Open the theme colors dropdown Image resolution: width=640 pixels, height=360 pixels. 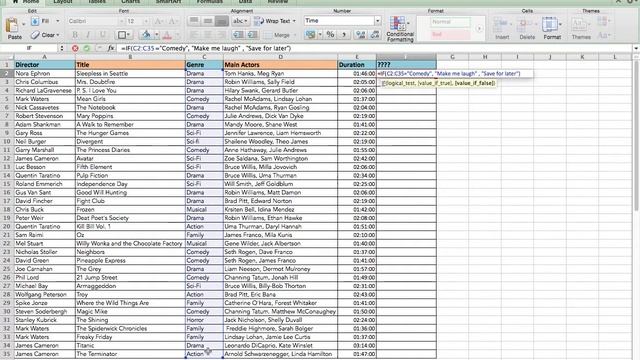[603, 21]
